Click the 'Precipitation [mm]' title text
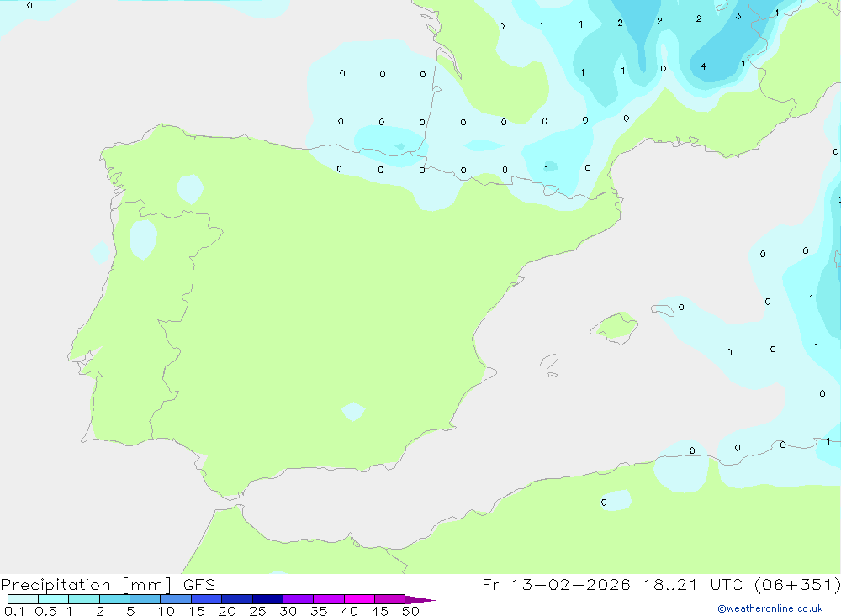This screenshot has width=841, height=616. tap(86, 585)
